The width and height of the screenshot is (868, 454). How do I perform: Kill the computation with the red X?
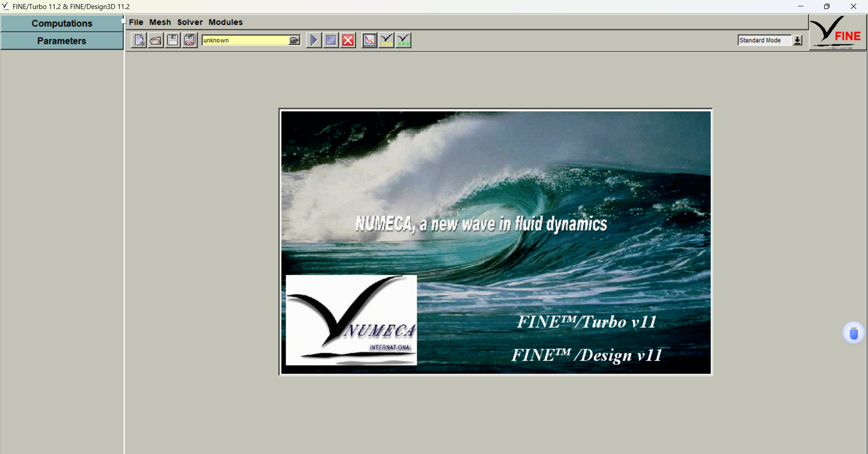tap(348, 40)
